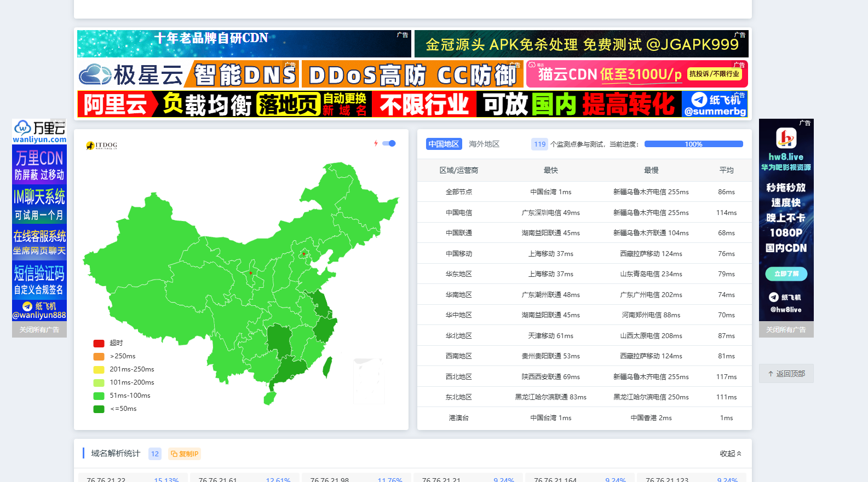Viewport: 868px width, 482px height.
Task: Click the 立即了解 button in hw8.live ad
Action: pyautogui.click(x=786, y=274)
